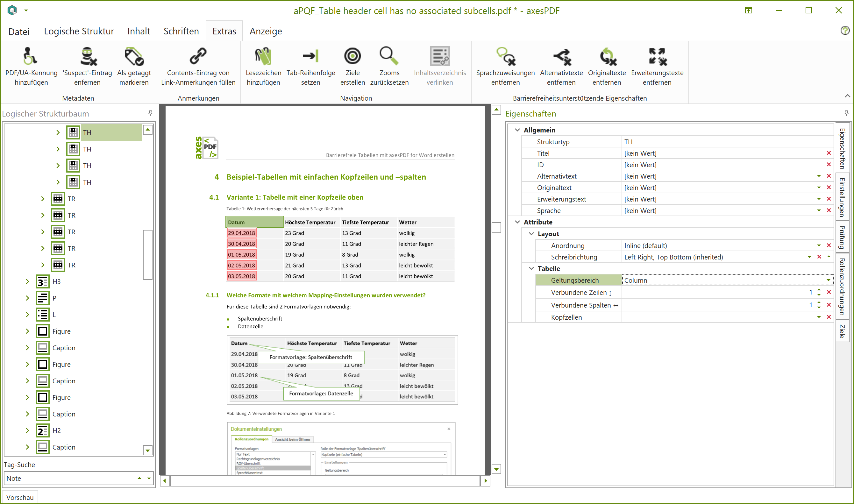Screen dimensions: 854x504
Task: Expand the first TR tree node
Action: click(42, 199)
